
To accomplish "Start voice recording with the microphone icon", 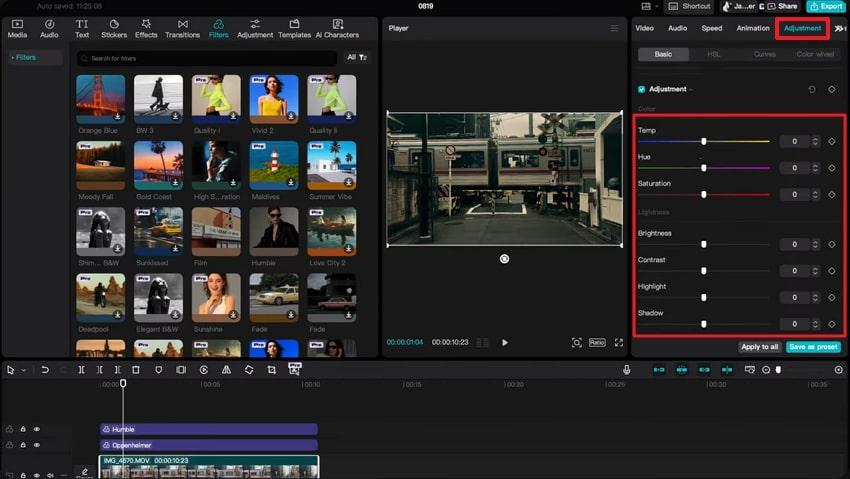I will tap(627, 370).
